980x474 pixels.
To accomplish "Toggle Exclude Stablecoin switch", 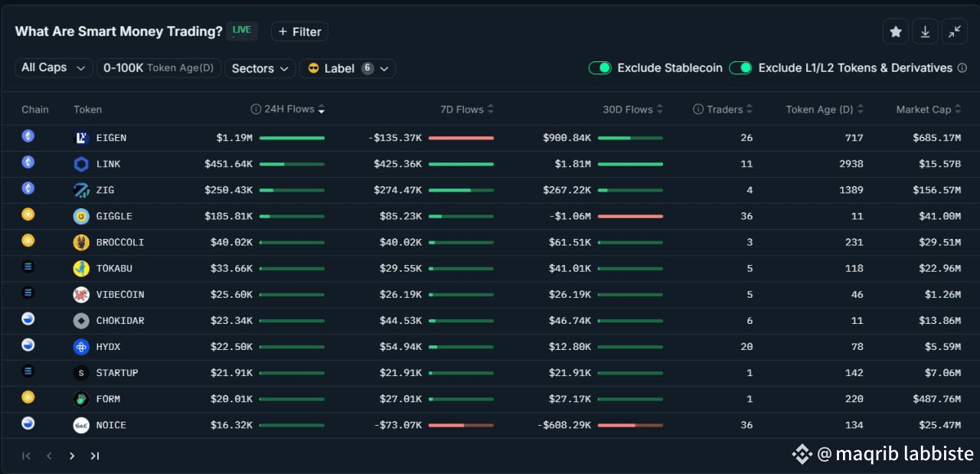I will pos(599,68).
